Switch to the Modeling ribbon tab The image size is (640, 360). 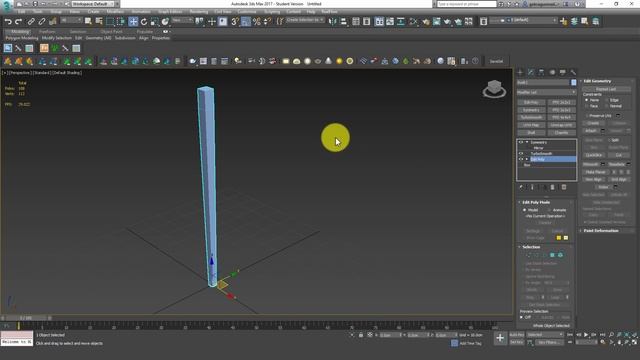pos(20,31)
